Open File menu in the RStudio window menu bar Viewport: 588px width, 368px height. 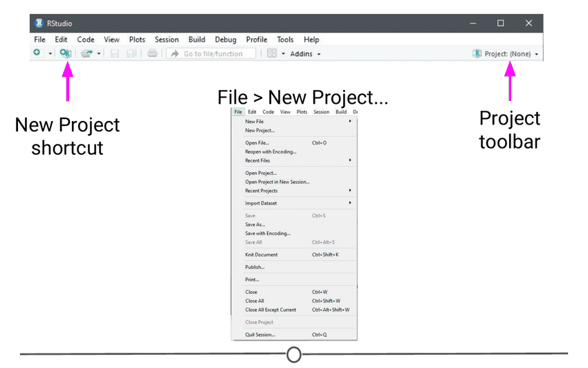[x=39, y=39]
